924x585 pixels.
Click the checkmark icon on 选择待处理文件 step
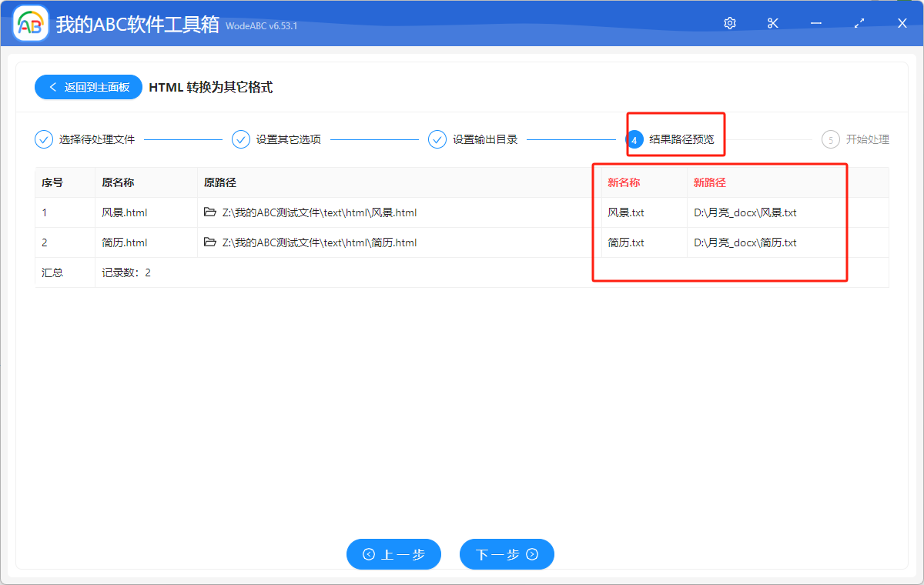coord(43,139)
